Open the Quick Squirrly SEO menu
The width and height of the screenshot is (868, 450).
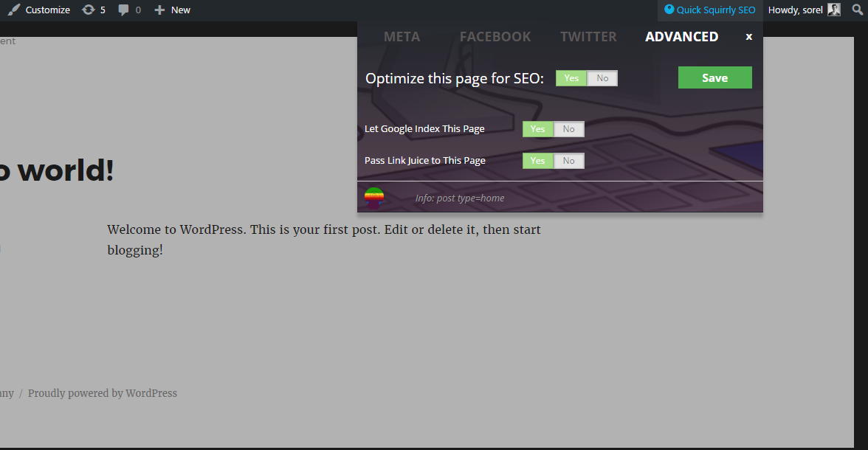pos(710,10)
